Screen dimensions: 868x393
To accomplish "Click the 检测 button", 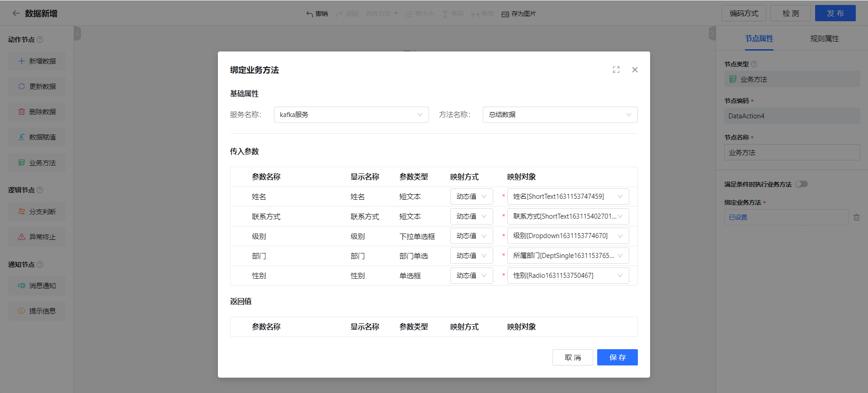I will click(x=791, y=13).
